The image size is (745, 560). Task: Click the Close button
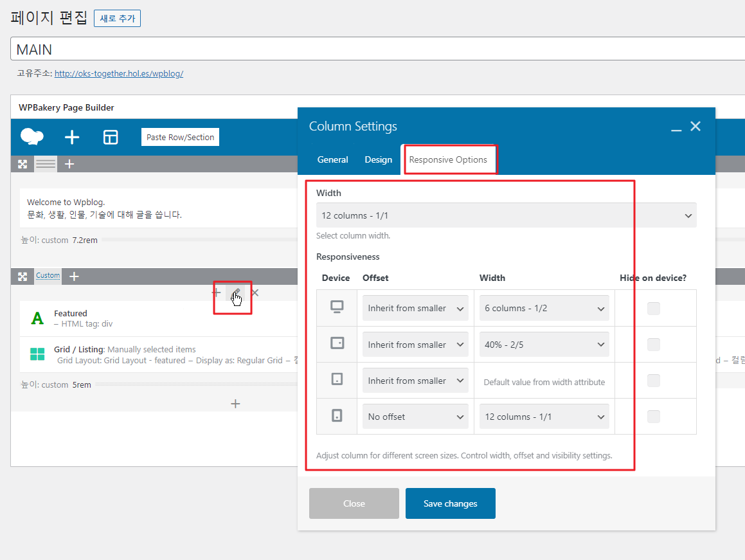coord(354,503)
